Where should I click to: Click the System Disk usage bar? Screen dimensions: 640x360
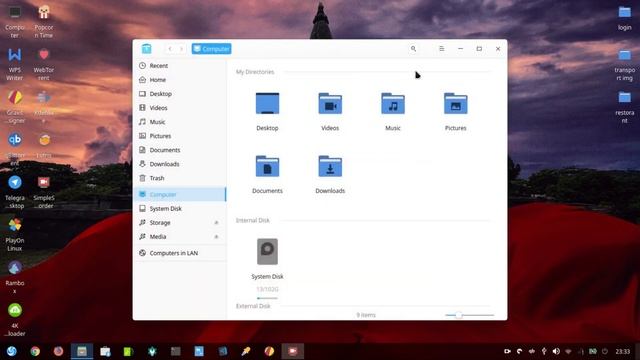(267, 298)
